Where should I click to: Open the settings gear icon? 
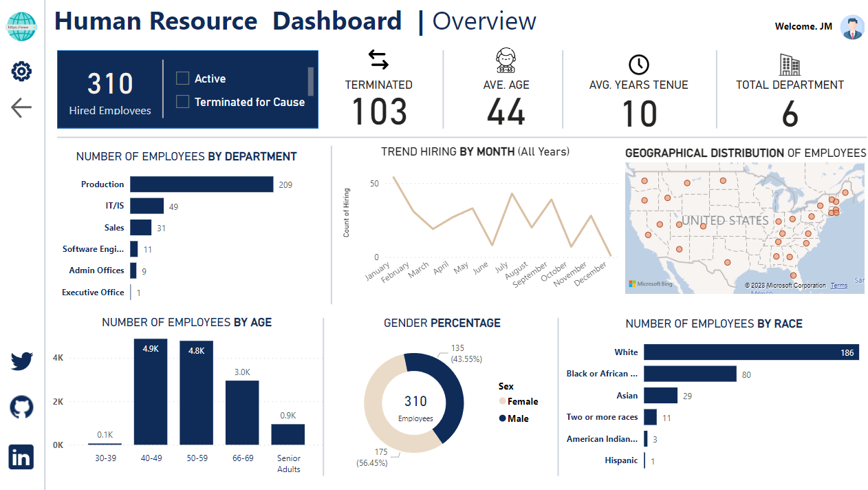pyautogui.click(x=21, y=71)
